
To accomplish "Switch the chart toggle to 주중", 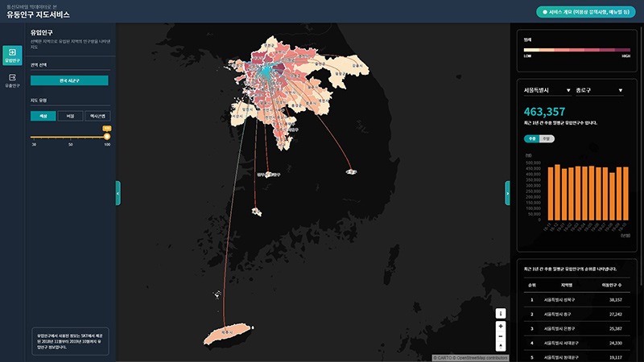I will coord(530,138).
